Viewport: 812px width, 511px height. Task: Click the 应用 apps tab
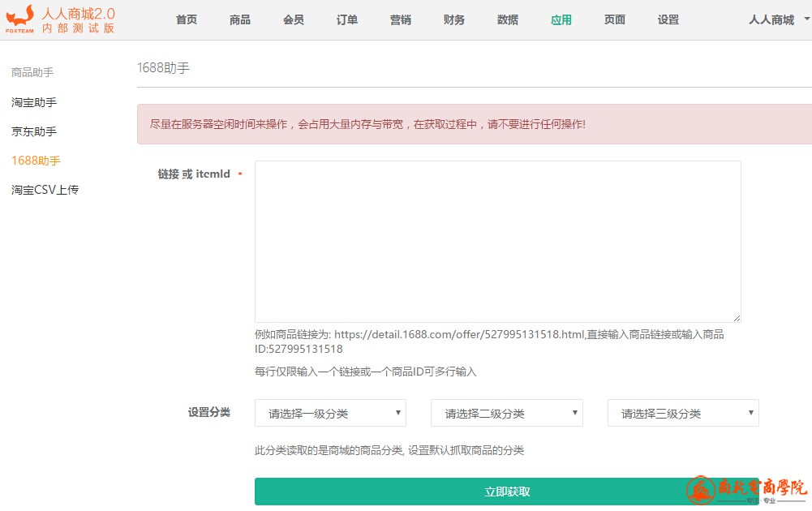click(561, 19)
